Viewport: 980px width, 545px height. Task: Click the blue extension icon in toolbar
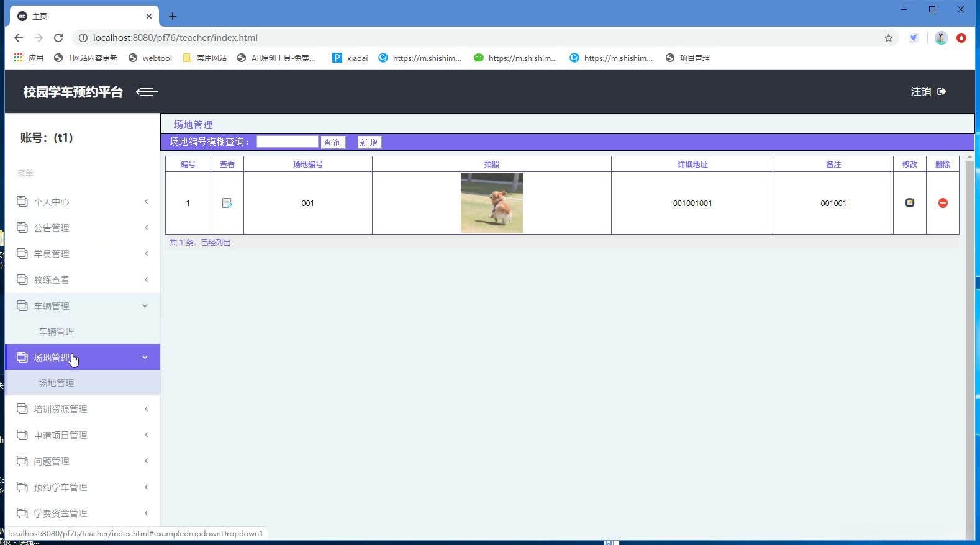(914, 38)
